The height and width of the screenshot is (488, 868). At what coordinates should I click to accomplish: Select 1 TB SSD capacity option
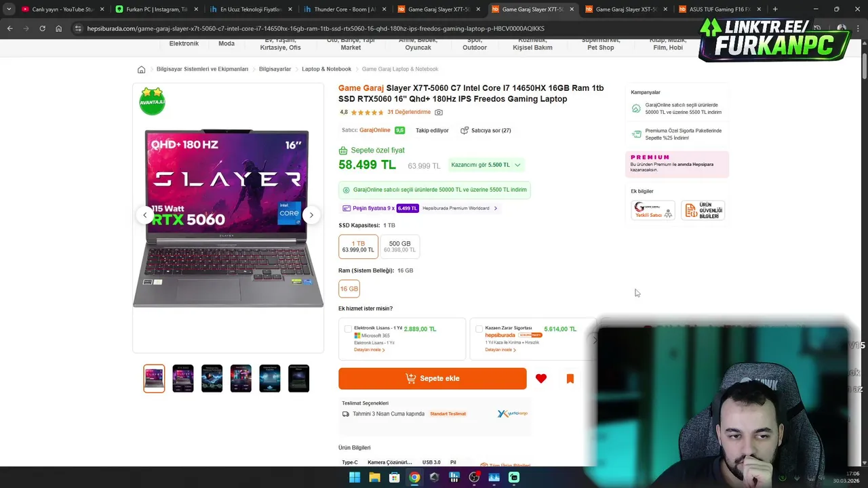point(358,246)
